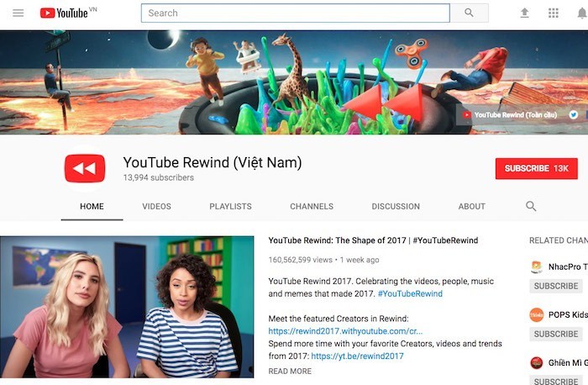Subscribe to POPS Kids channel

pos(556,334)
